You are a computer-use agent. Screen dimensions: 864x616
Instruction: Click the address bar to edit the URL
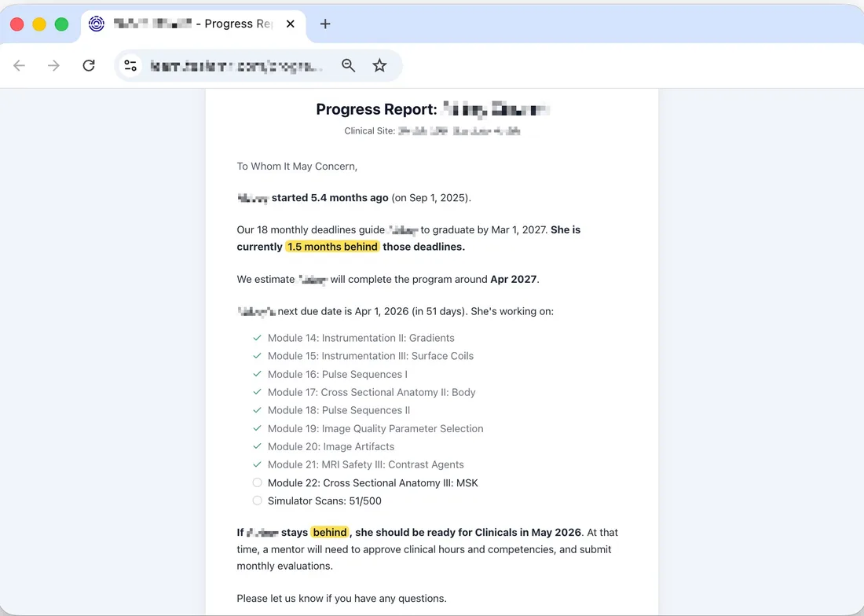pyautogui.click(x=236, y=65)
